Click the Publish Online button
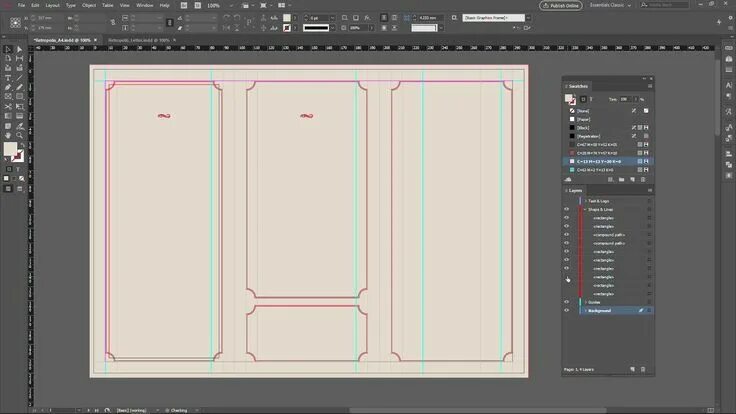Viewport: 736px width, 414px height. [561, 6]
